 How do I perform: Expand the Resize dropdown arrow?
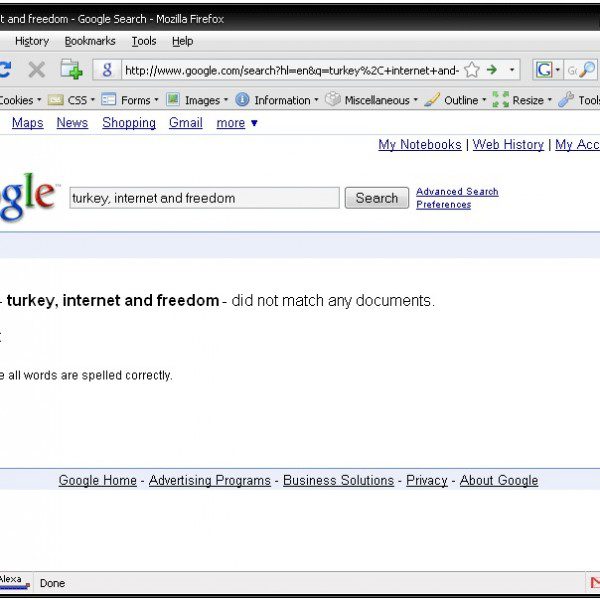click(550, 100)
